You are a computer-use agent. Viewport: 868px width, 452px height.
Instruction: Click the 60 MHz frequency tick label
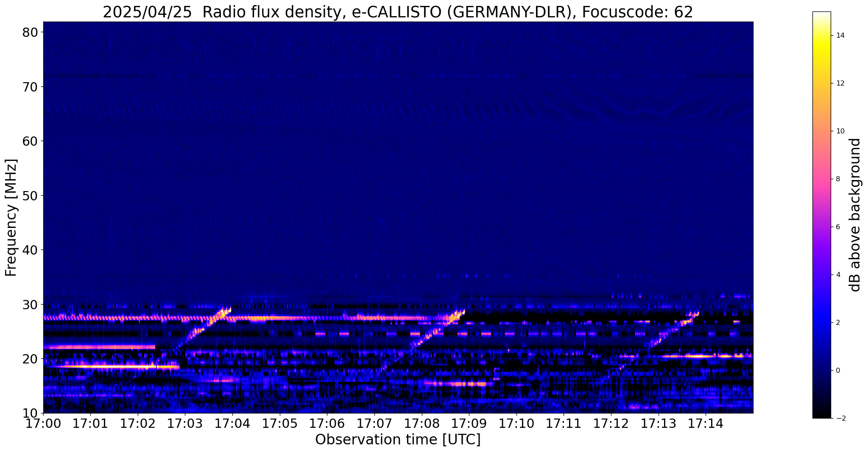(30, 141)
